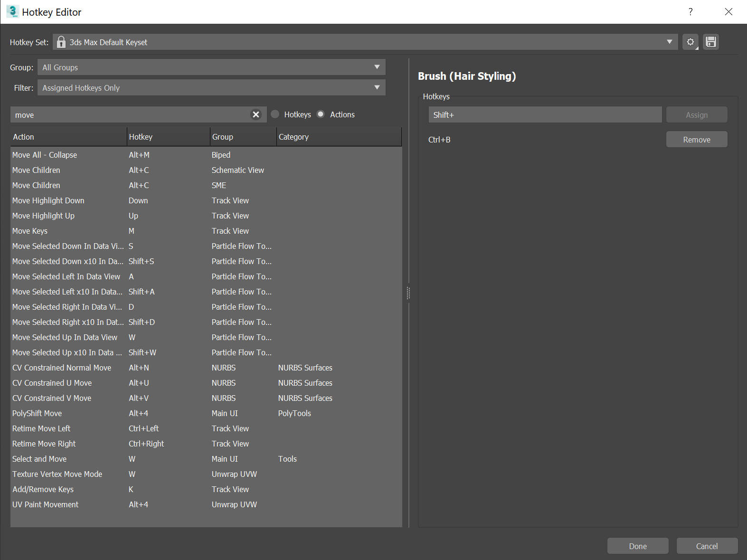Select CV Constrained U Move action
747x560 pixels.
click(206, 383)
